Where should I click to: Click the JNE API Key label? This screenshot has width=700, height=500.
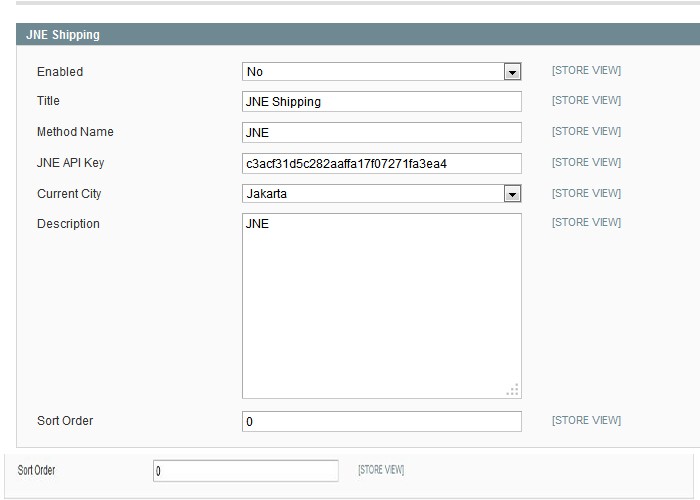(71, 162)
